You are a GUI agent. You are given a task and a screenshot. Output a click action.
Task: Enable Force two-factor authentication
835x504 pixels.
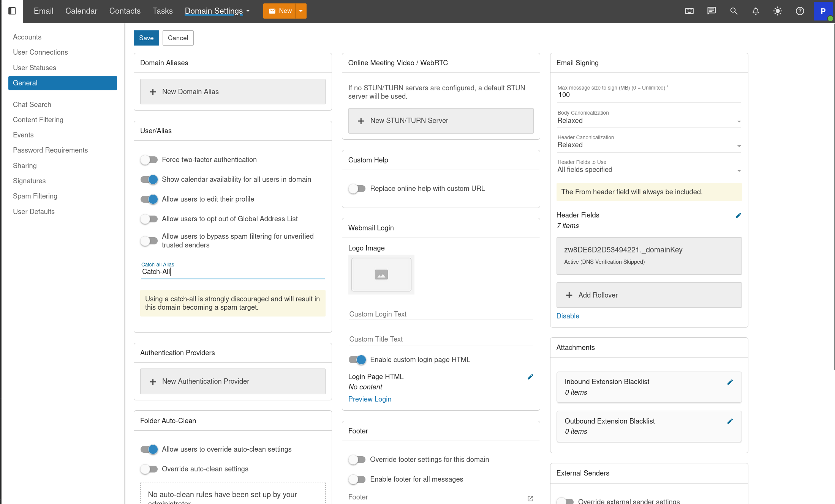[x=149, y=160]
